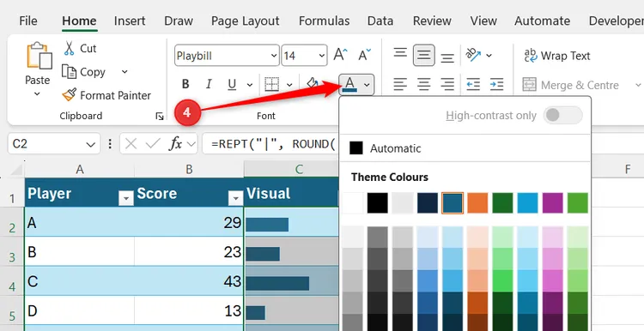The height and width of the screenshot is (331, 644).
Task: Expand the Font Colour dropdown arrow
Action: 367,85
